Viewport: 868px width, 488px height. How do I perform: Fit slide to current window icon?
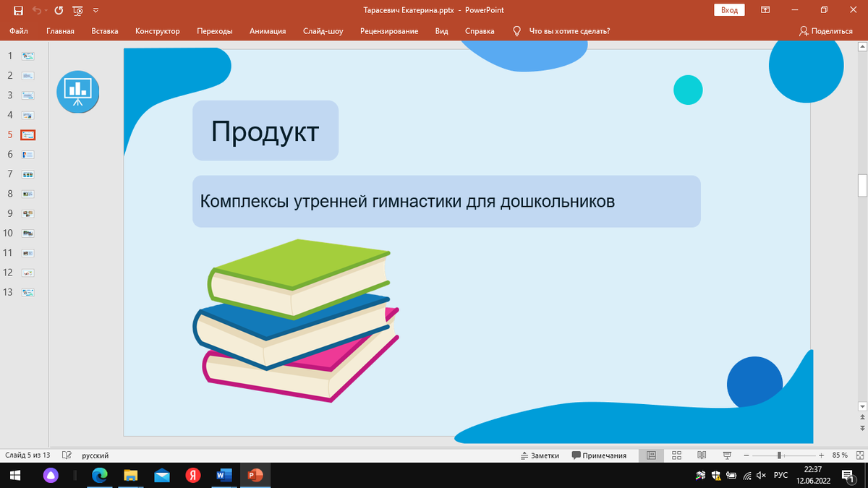[x=859, y=455]
